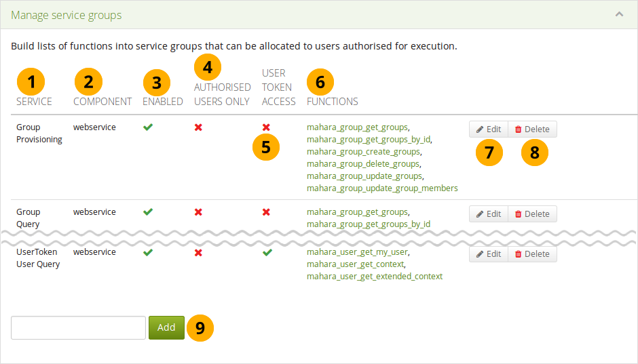Open mahara_user_get_extended_context function link
This screenshot has height=364, width=638.
tap(374, 277)
